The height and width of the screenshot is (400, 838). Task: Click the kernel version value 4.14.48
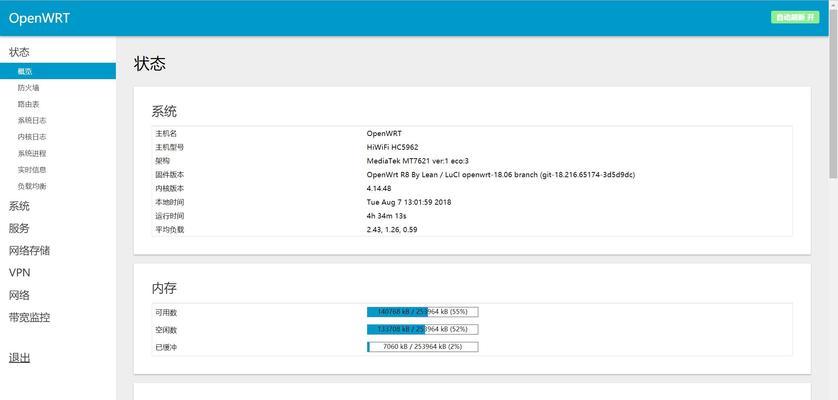tap(379, 189)
